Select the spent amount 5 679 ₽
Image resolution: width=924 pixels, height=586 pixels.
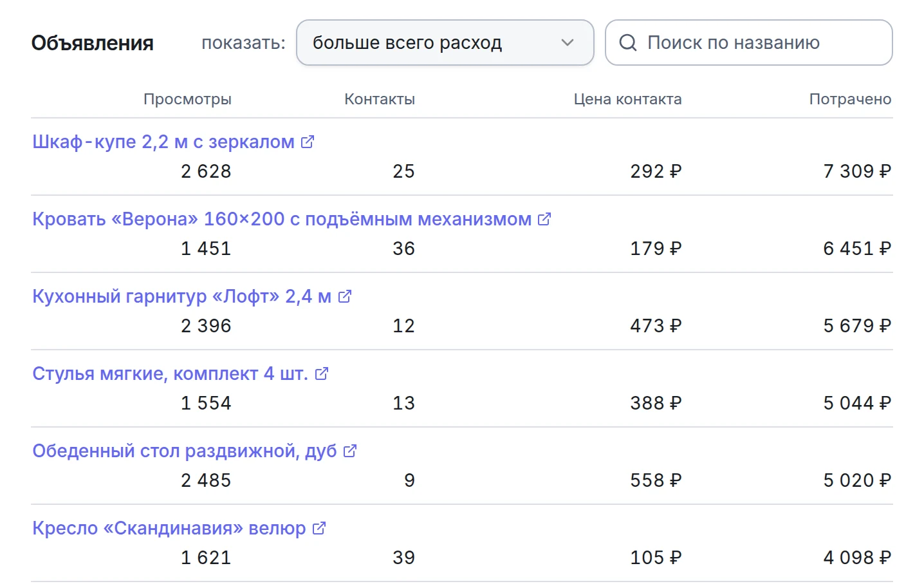[x=857, y=326]
